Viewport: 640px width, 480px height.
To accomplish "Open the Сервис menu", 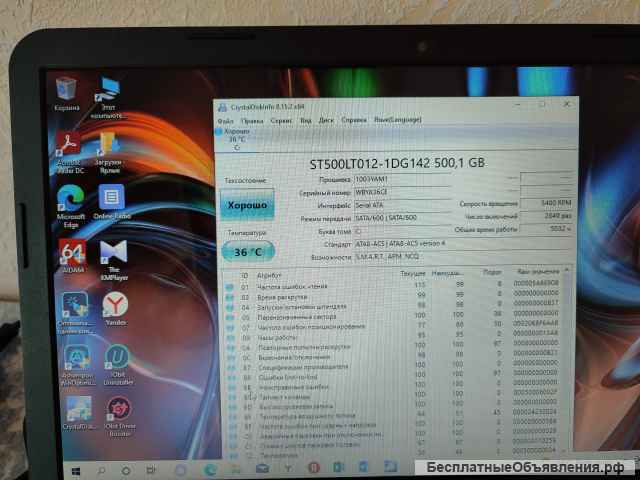I will tap(281, 121).
